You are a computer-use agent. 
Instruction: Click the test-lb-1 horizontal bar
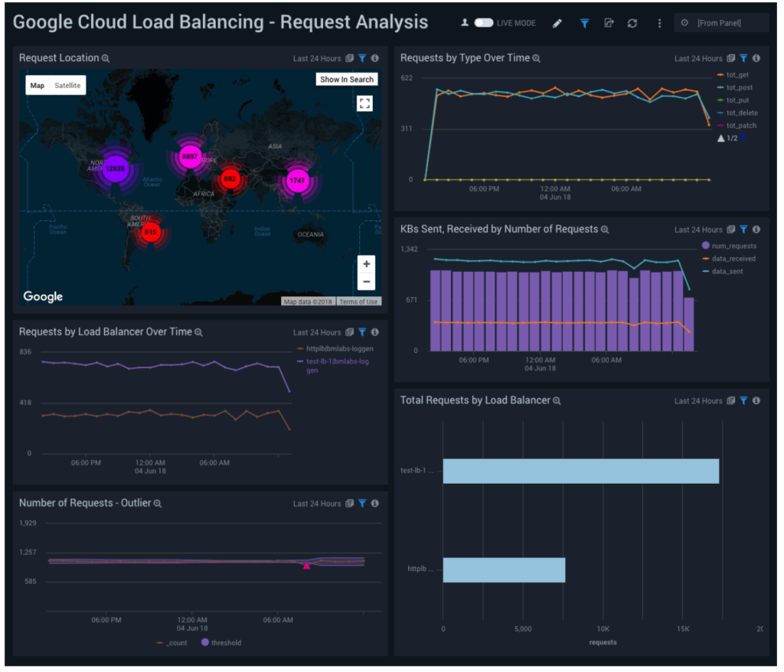581,471
